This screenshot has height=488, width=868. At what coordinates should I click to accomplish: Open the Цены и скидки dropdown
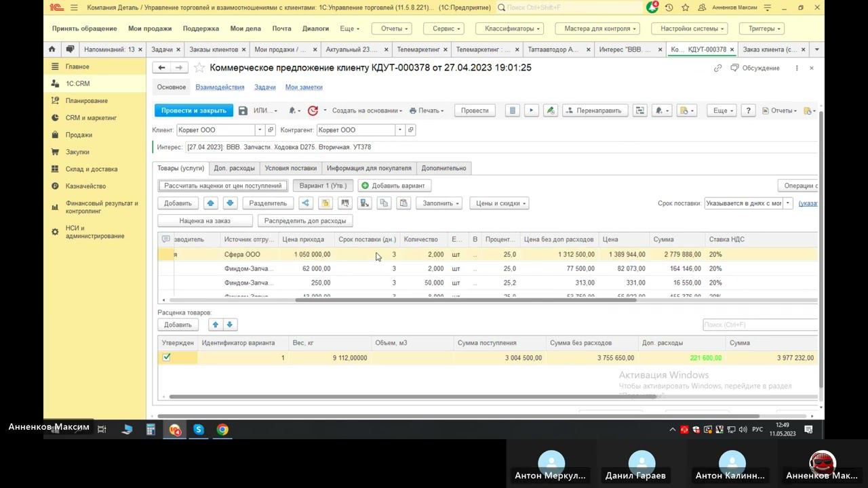point(501,203)
